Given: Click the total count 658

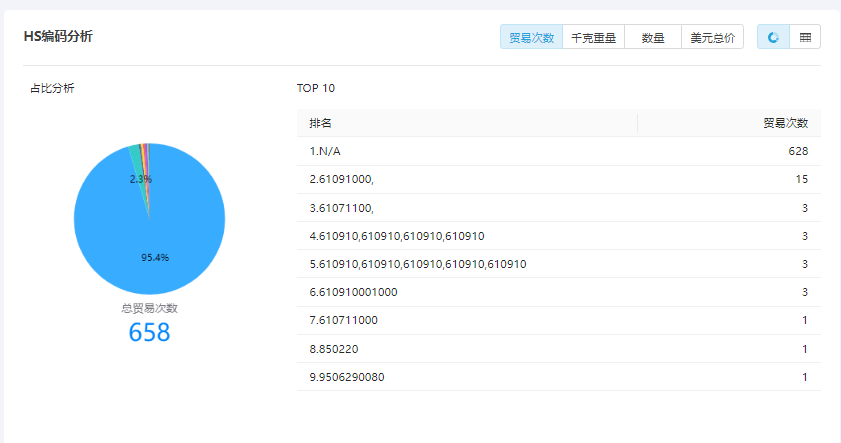Looking at the screenshot, I should pos(149,333).
